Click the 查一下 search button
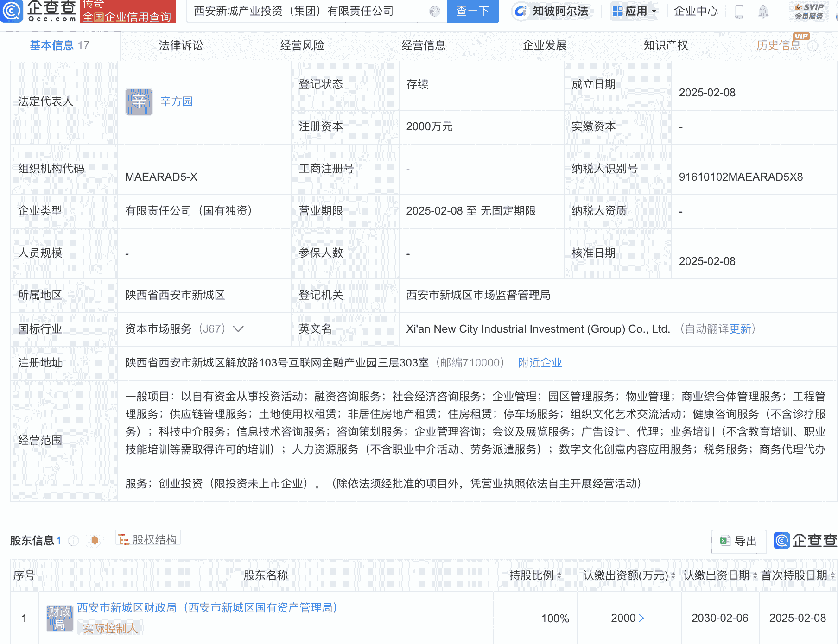Screen dimensions: 838x644 coord(472,12)
